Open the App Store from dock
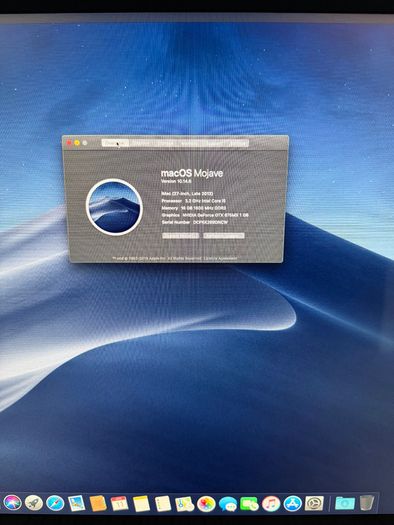Viewport: 394px width, 525px height. point(293,504)
